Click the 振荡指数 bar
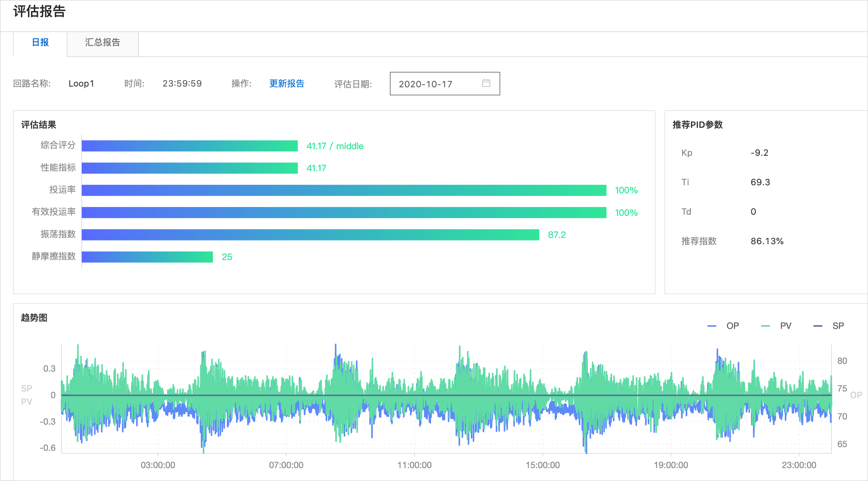This screenshot has width=868, height=481. tap(310, 235)
